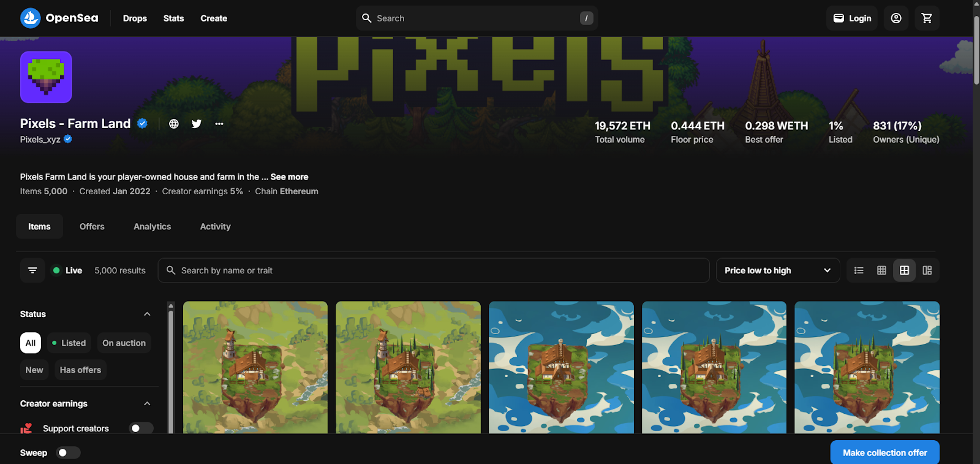The image size is (980, 464).
Task: Click the Created Jan 2022 text
Action: [115, 191]
